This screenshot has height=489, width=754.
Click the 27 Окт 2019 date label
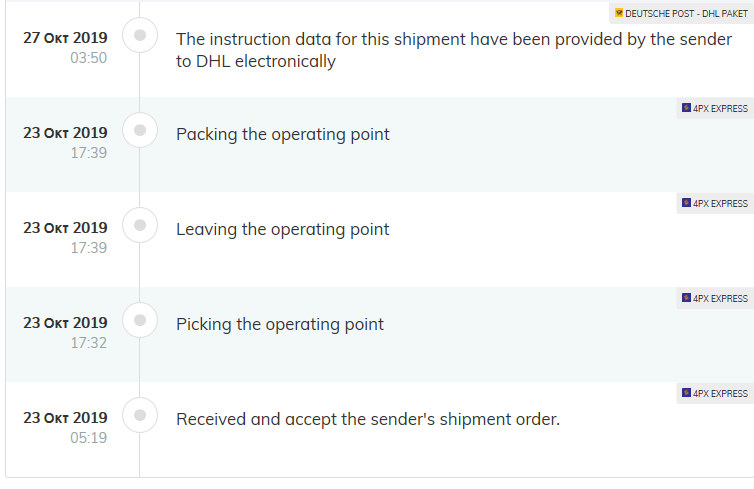tap(65, 38)
